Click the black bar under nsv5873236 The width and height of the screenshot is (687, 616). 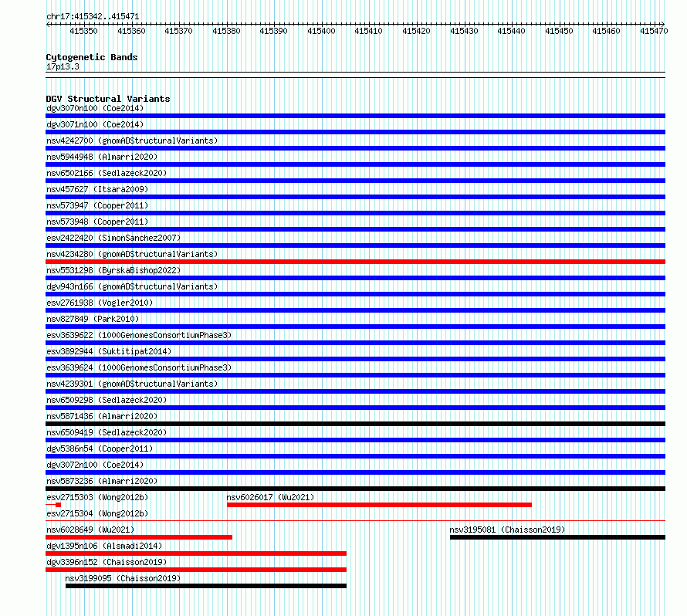click(x=355, y=489)
